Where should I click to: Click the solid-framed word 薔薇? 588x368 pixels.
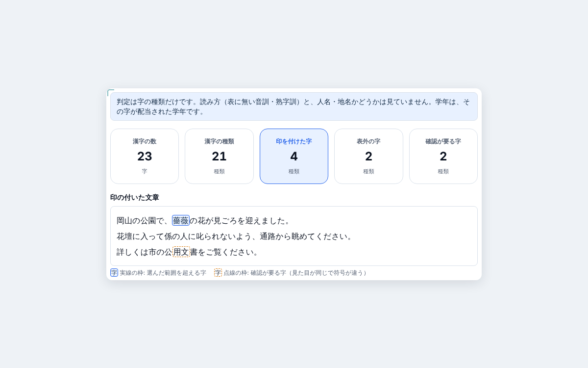point(181,220)
